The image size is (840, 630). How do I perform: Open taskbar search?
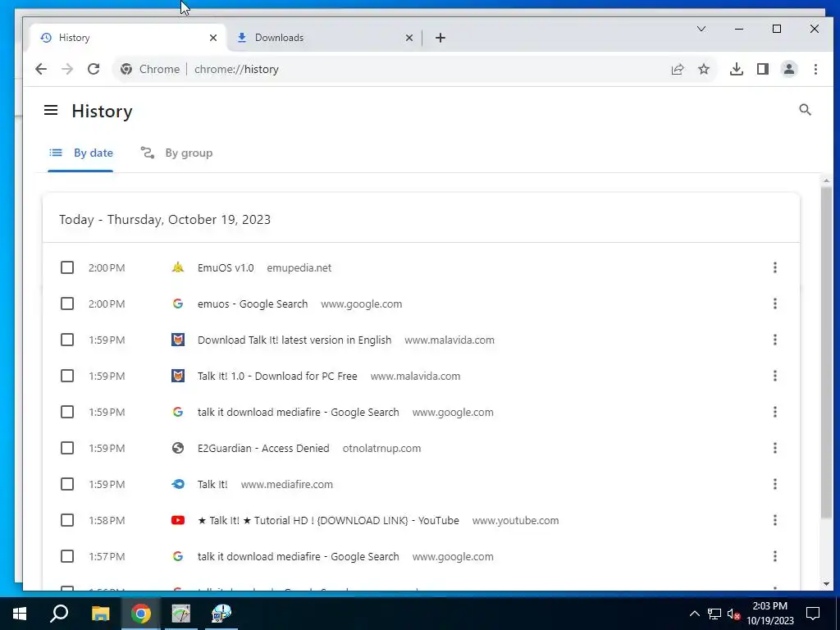coord(59,614)
